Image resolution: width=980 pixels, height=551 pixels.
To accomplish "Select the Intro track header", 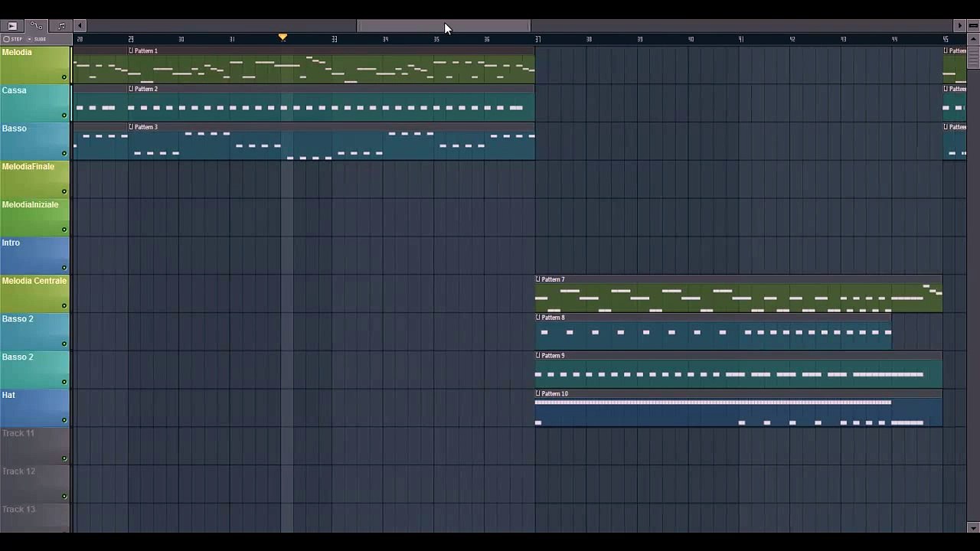I will coord(35,255).
